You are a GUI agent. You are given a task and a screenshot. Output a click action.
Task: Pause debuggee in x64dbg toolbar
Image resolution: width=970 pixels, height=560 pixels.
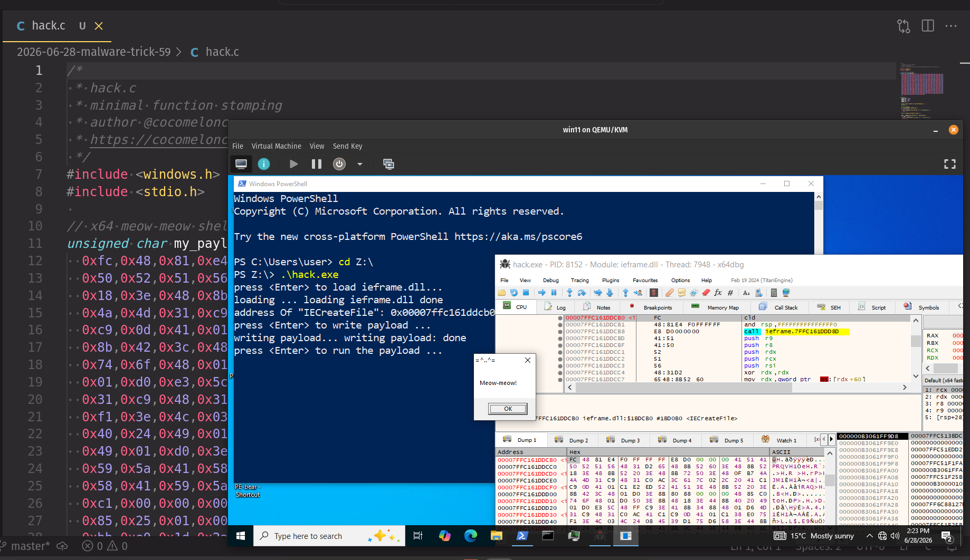pyautogui.click(x=554, y=293)
